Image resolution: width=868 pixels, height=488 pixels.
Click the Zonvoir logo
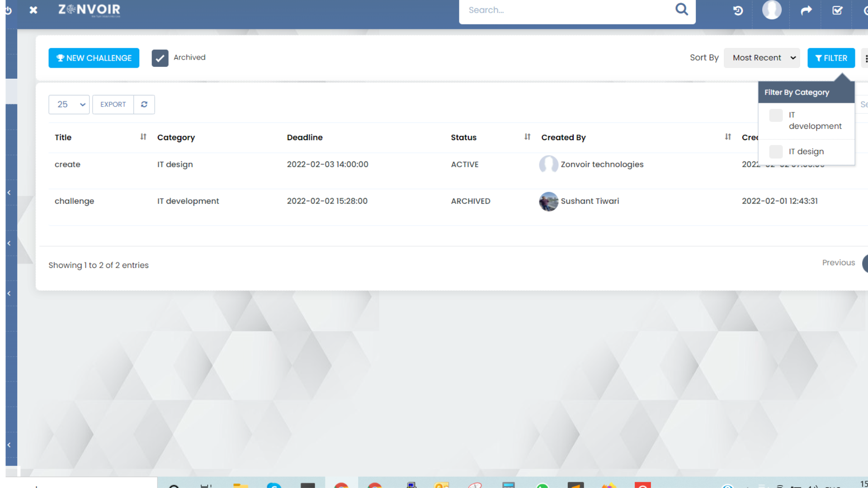(89, 9)
